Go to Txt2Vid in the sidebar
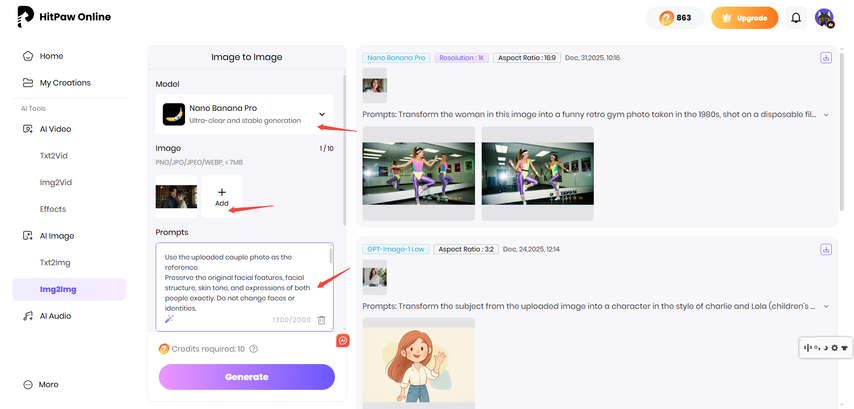The image size is (854, 409). (x=53, y=156)
